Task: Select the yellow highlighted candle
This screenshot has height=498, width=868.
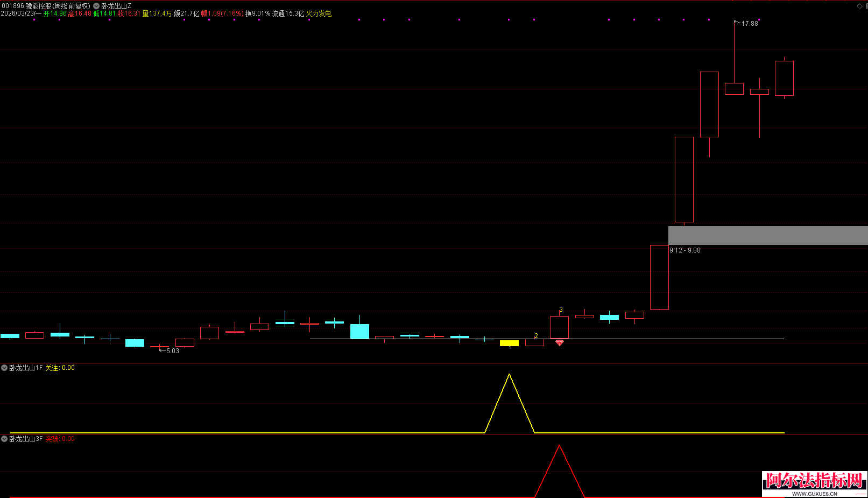Action: coord(509,343)
